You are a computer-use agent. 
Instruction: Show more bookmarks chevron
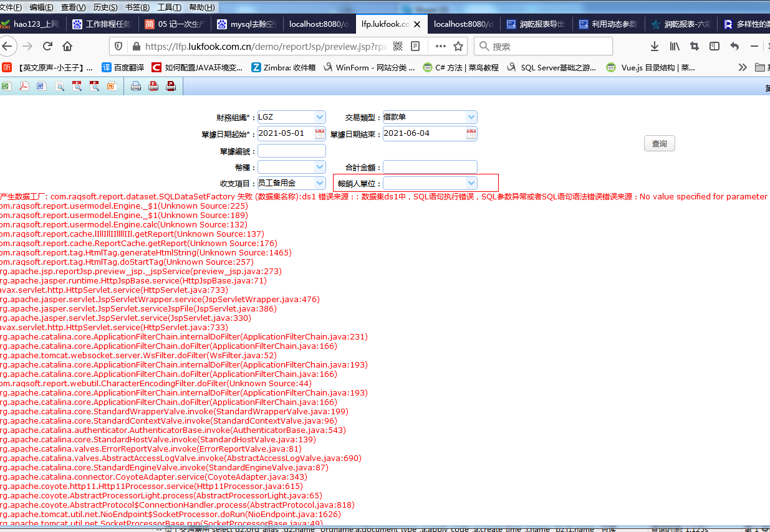click(743, 67)
